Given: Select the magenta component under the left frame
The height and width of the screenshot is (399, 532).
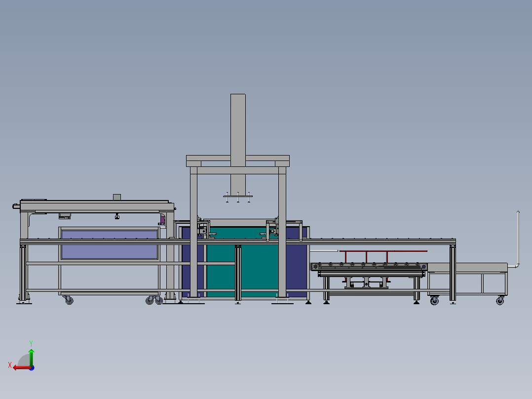Looking at the screenshot, I should [x=163, y=219].
